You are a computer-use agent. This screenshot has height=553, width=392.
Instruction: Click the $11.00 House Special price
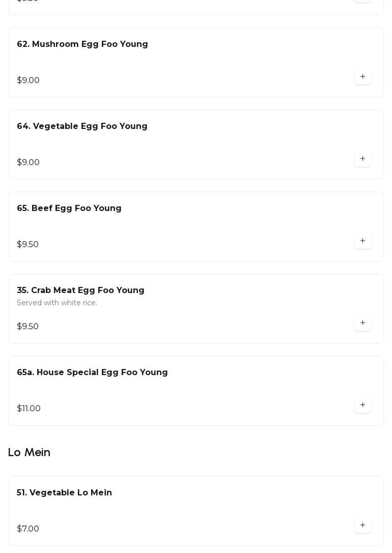(29, 409)
